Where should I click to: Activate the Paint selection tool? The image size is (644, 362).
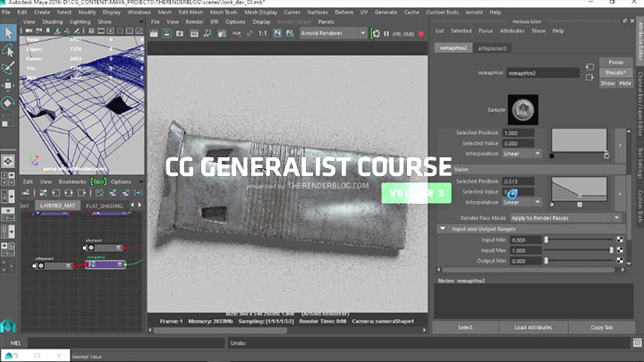click(8, 68)
